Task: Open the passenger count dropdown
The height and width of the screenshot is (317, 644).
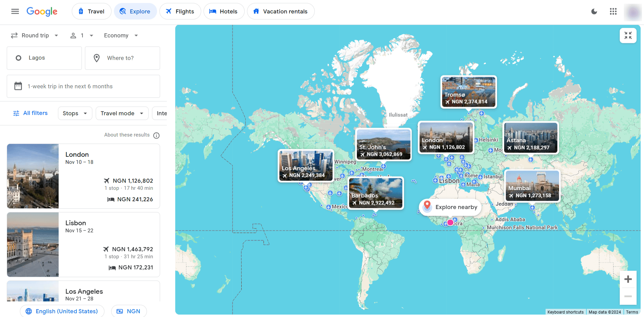Action: pos(82,35)
